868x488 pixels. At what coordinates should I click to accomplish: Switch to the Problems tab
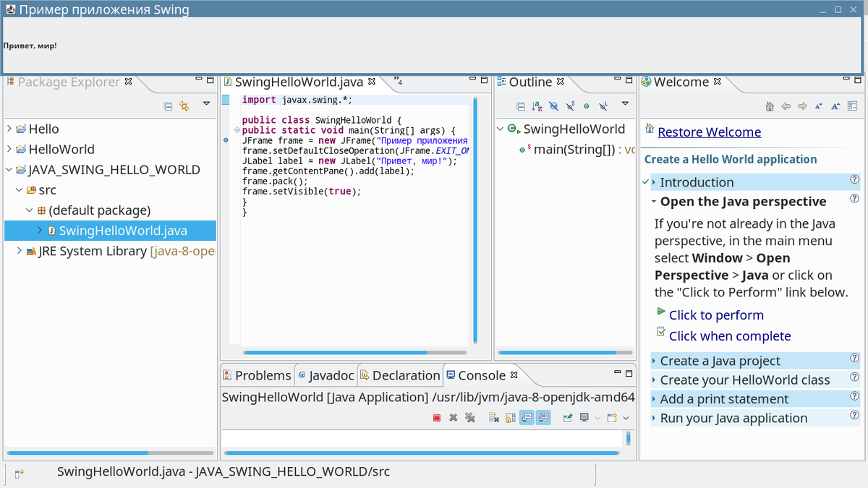coord(257,375)
